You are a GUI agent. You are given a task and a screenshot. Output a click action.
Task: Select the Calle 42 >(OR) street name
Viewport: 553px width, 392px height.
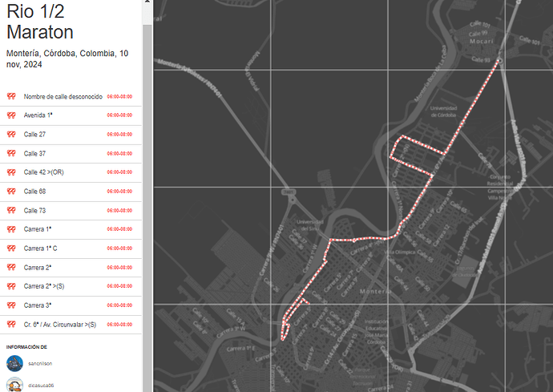(43, 172)
